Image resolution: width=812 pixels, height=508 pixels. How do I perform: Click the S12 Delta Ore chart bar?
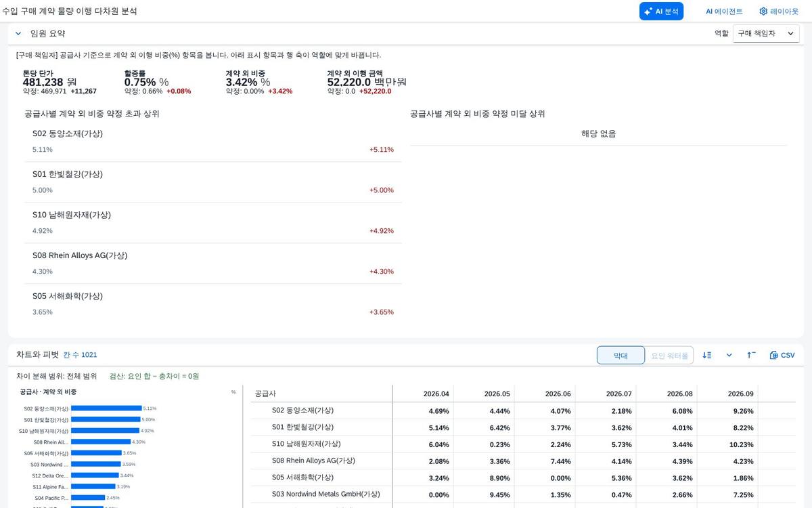click(95, 475)
